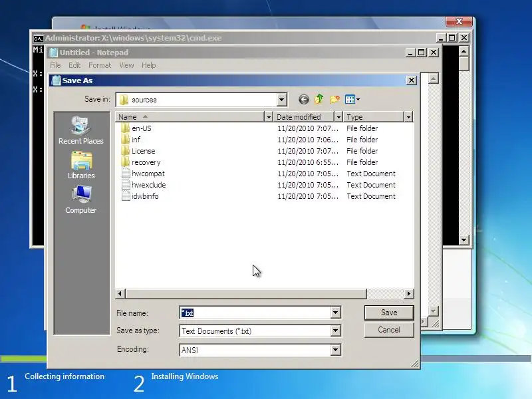
Task: Click inside the File name field
Action: (255, 313)
